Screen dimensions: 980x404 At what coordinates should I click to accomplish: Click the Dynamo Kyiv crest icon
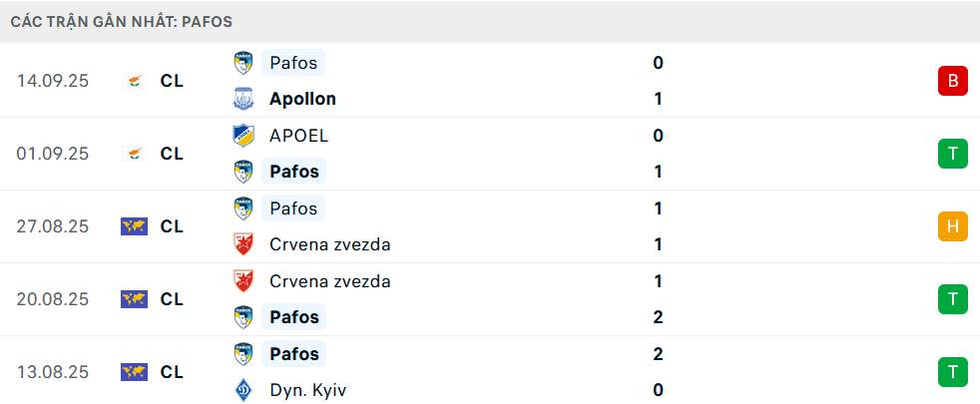pos(243,390)
